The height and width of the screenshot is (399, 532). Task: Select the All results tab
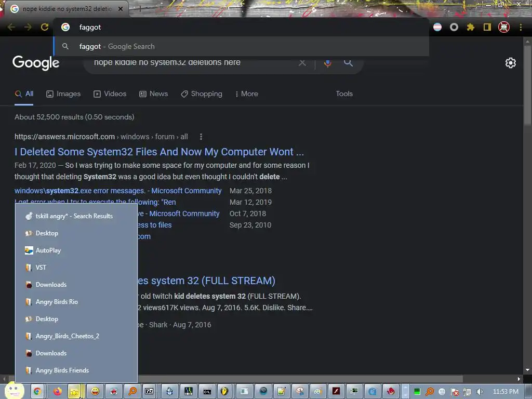point(24,94)
